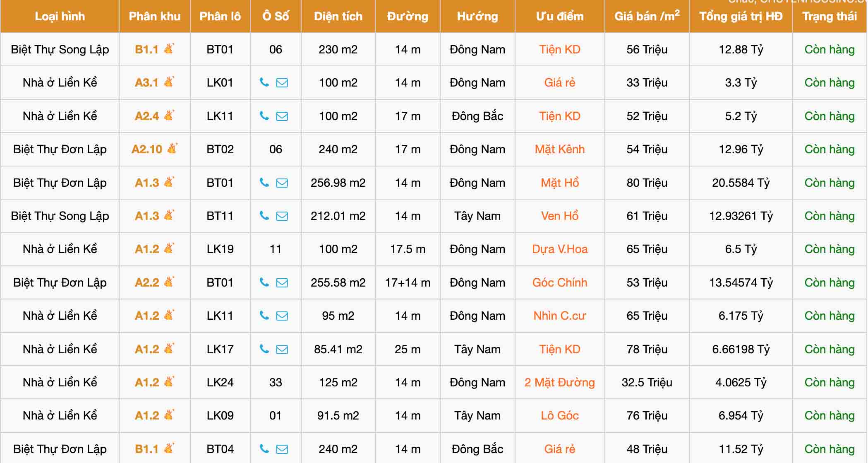Screen dimensions: 868x463
Task: Open A3.1 zone link
Action: [x=146, y=82]
